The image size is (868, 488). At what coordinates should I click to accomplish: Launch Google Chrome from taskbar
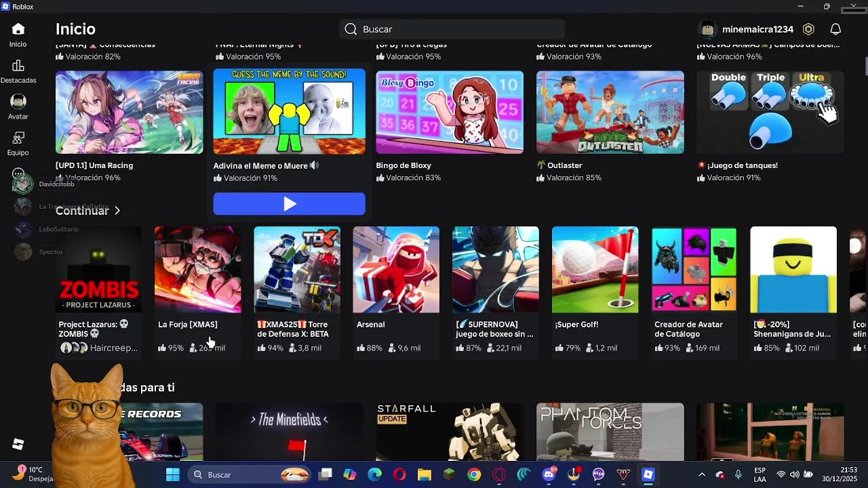(474, 474)
